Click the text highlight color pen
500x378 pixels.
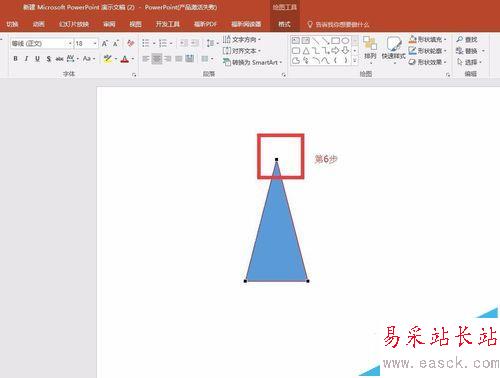click(107, 59)
